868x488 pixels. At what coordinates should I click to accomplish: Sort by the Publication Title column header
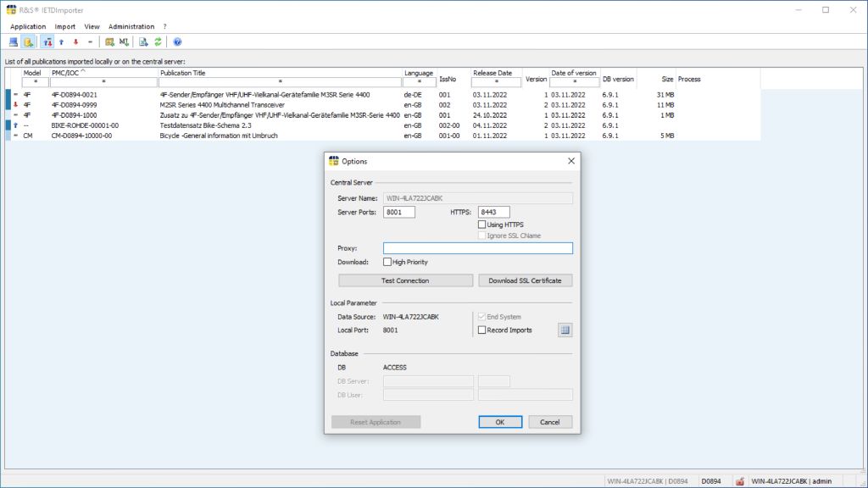[x=183, y=73]
